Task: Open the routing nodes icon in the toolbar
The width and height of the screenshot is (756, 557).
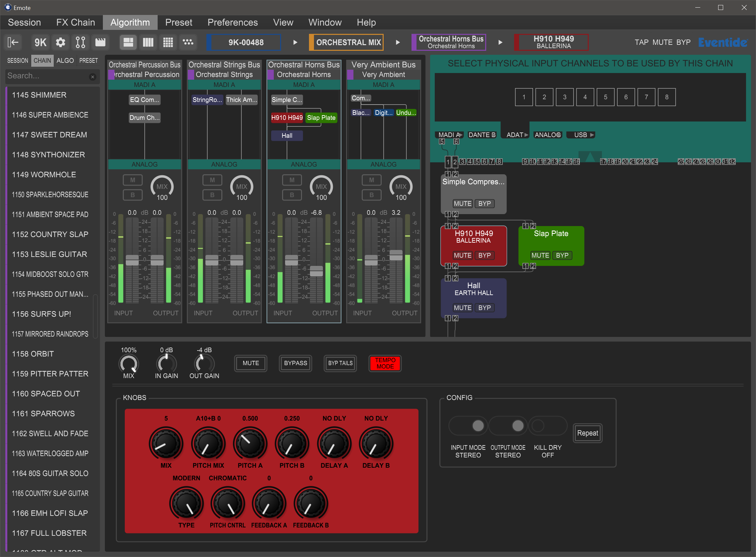Action: pos(80,42)
